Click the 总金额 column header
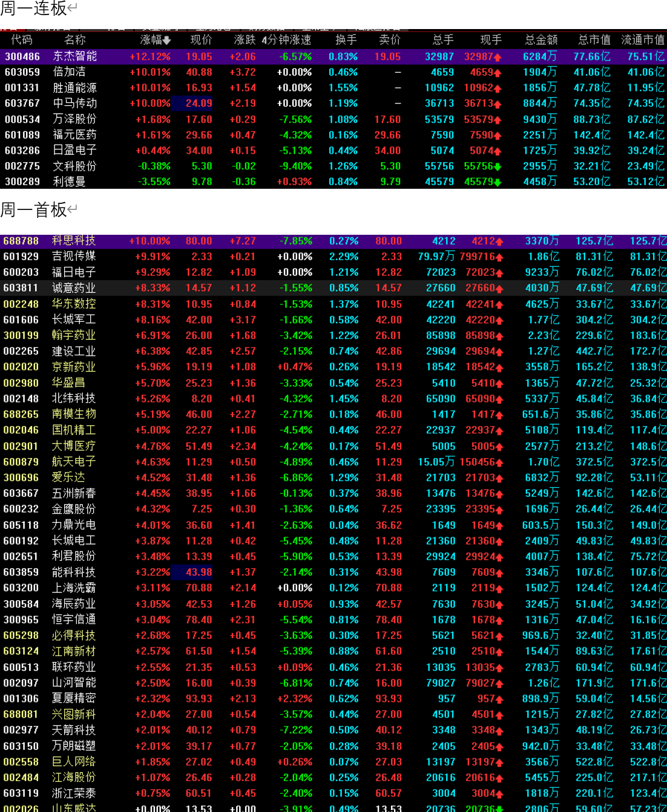The image size is (667, 812). 540,40
